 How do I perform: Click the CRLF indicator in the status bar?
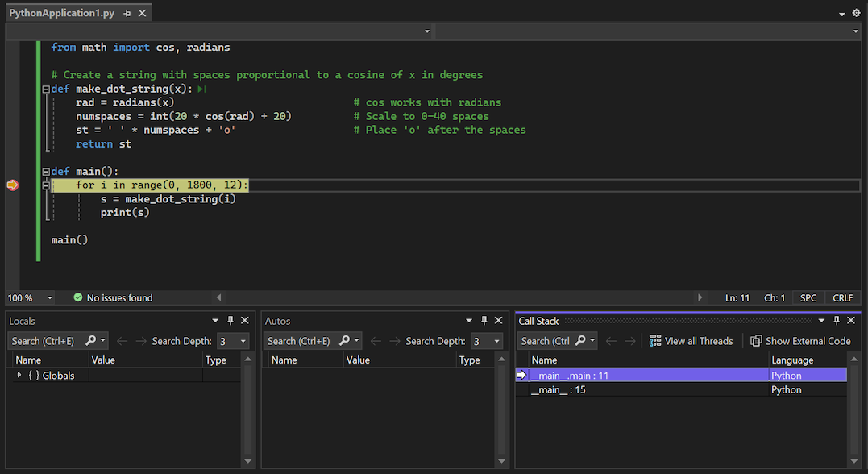[842, 297]
